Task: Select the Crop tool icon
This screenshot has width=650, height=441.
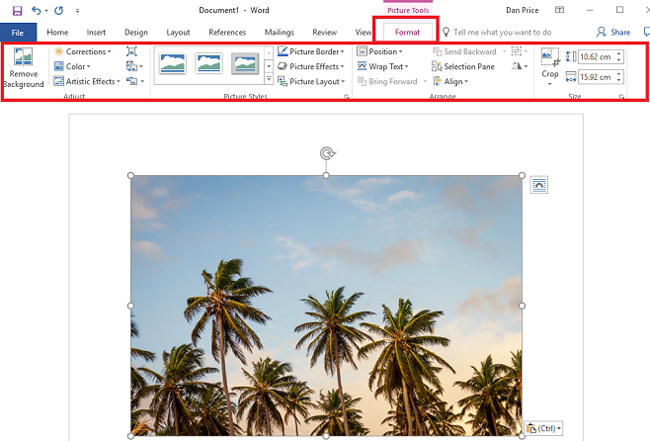Action: tap(550, 58)
